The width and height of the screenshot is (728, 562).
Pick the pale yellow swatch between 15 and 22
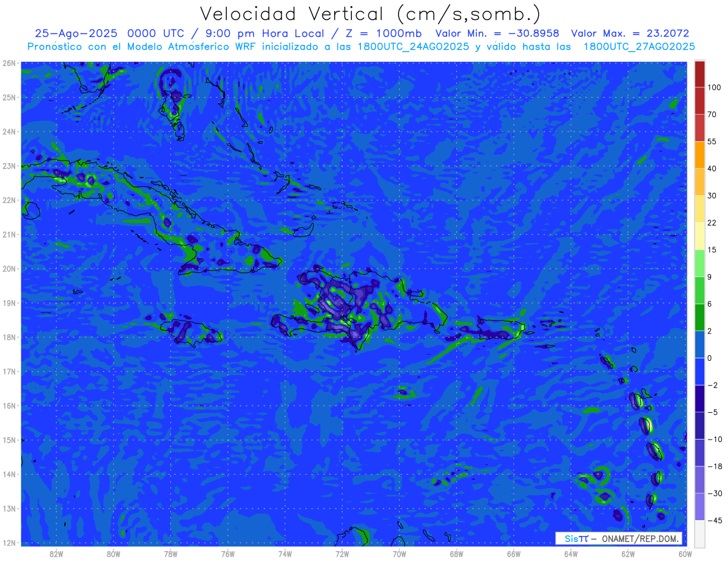(x=699, y=236)
